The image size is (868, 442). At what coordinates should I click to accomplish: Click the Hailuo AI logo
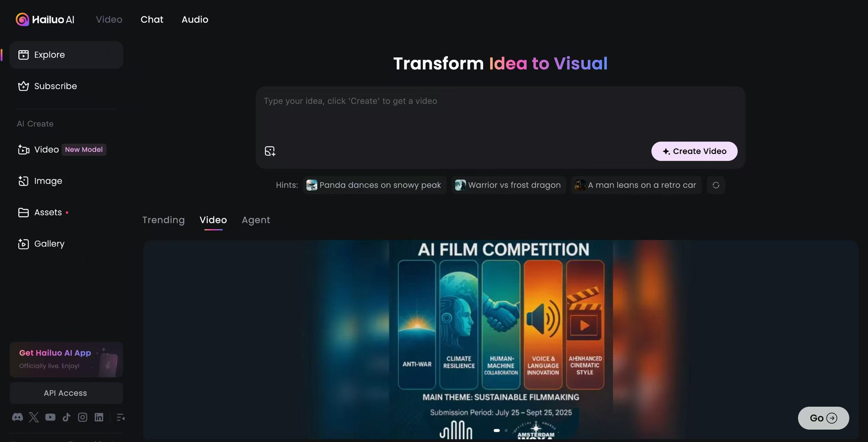click(45, 19)
